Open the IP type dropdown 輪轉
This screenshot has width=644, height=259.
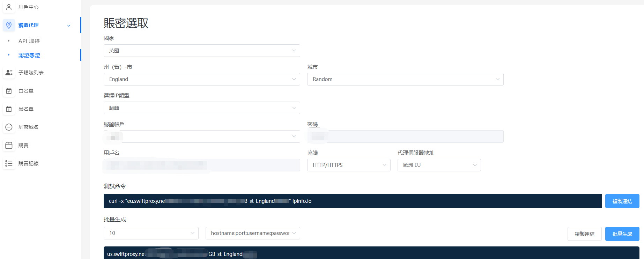(202, 108)
